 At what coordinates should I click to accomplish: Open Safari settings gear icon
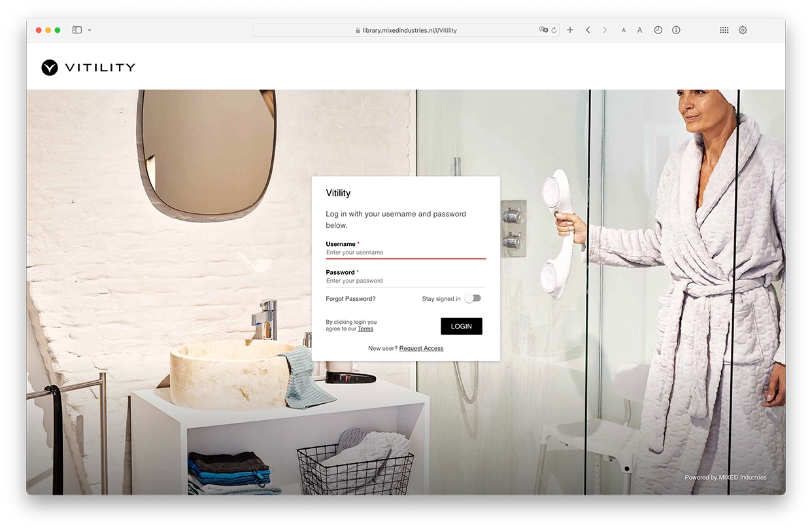pyautogui.click(x=743, y=30)
